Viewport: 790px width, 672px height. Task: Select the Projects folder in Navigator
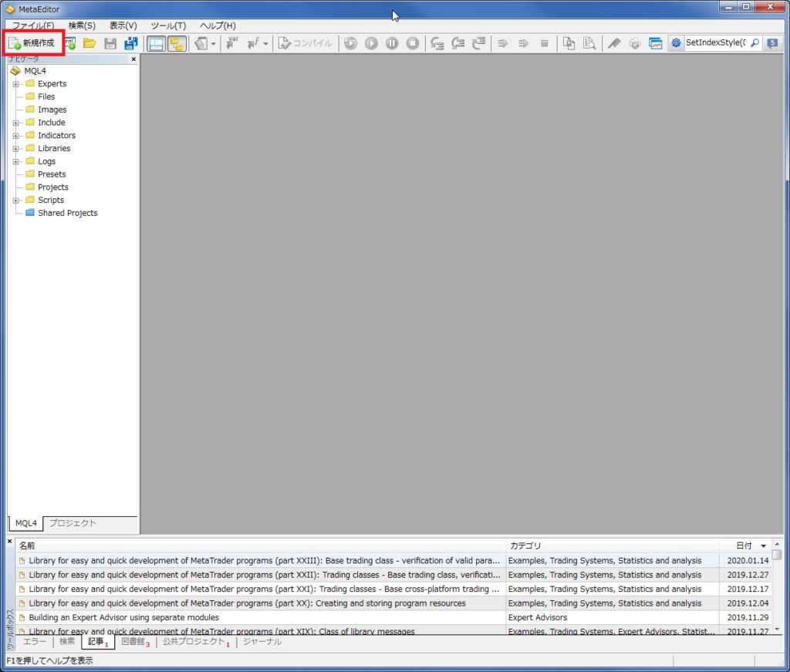click(53, 187)
